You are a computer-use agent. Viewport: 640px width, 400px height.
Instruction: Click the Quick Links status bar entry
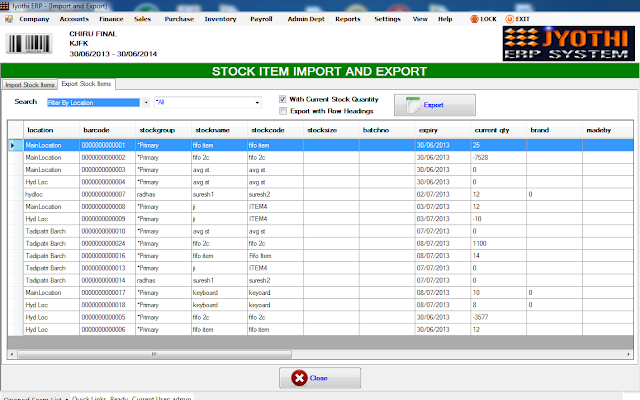pos(89,398)
